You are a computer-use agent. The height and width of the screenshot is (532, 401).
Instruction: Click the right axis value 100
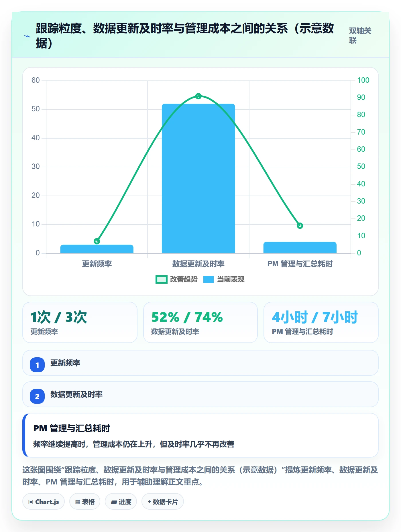(363, 80)
